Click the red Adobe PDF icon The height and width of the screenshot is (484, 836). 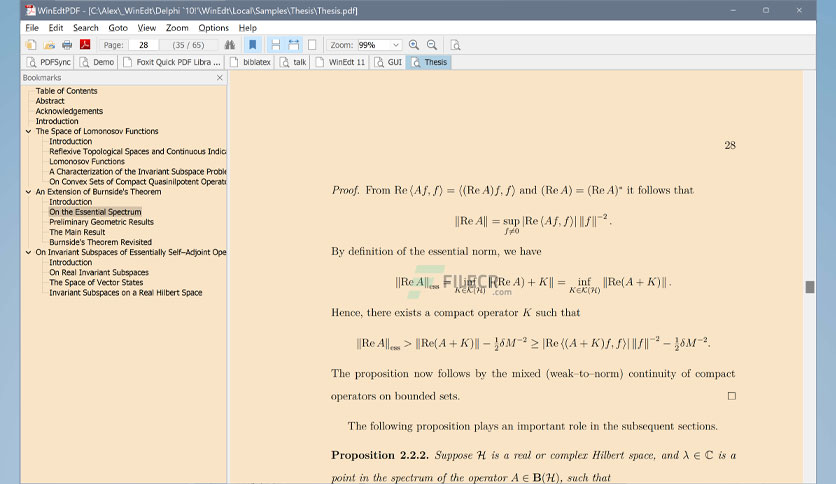pos(85,45)
